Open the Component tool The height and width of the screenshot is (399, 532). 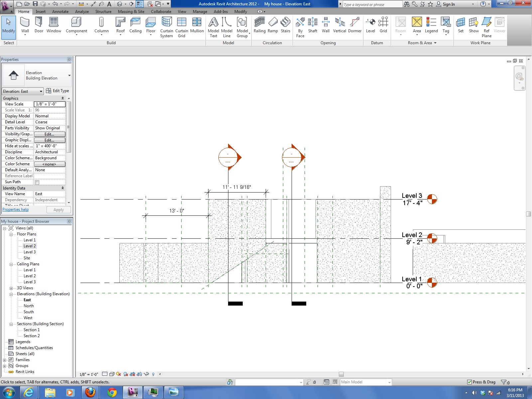click(x=76, y=26)
